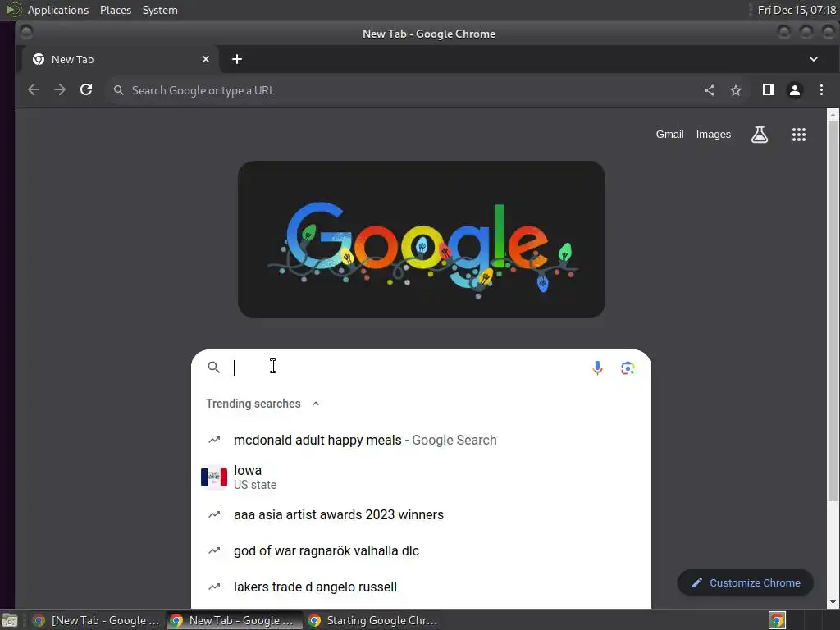The height and width of the screenshot is (630, 840).
Task: Open the Applications menu
Action: click(x=58, y=10)
